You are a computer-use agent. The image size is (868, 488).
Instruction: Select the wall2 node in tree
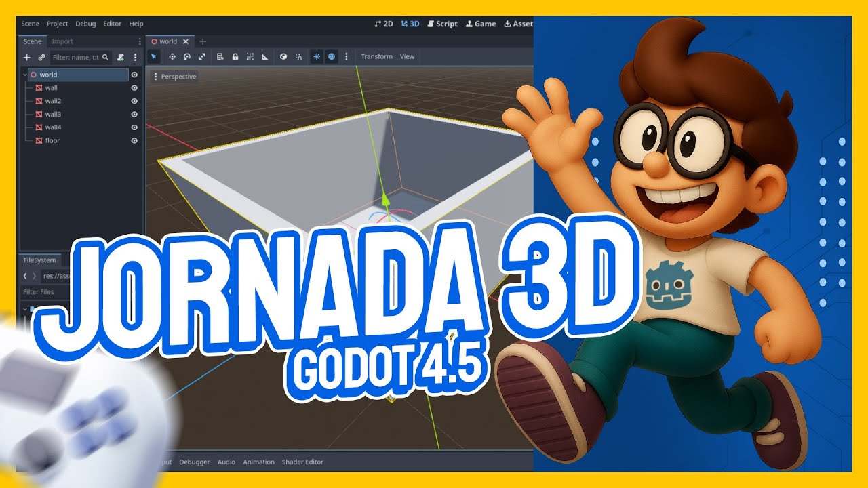point(53,101)
